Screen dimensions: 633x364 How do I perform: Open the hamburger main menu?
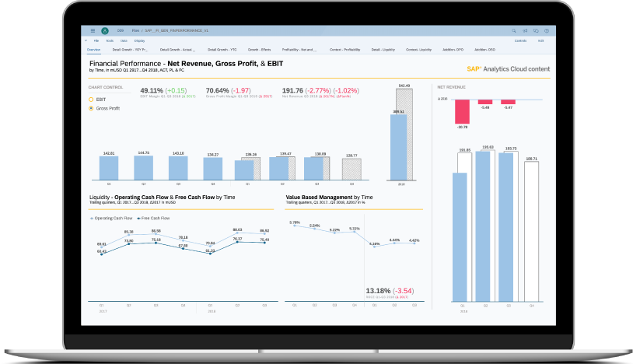coord(93,30)
